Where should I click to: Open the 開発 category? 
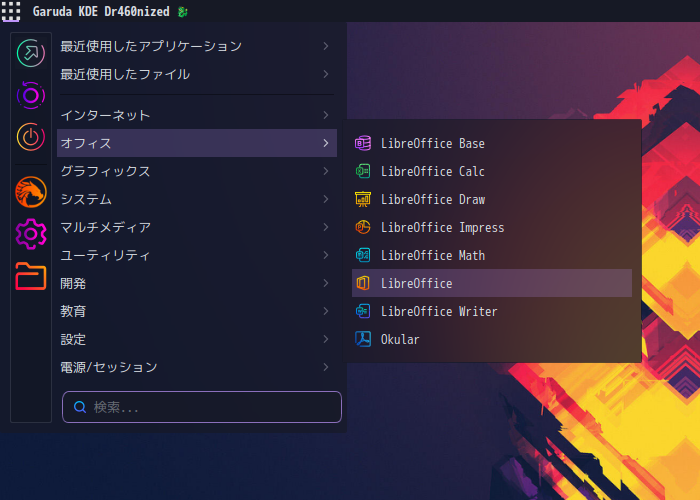[197, 283]
